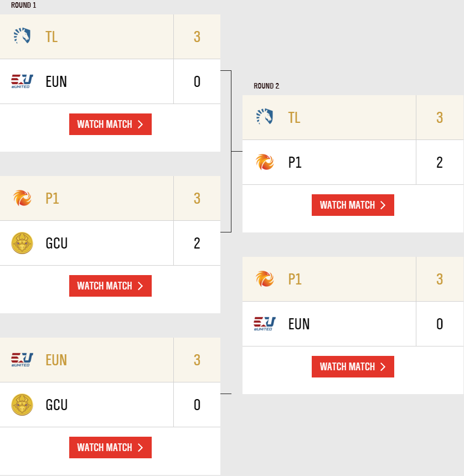Watch the TL vs P1 match

click(353, 205)
